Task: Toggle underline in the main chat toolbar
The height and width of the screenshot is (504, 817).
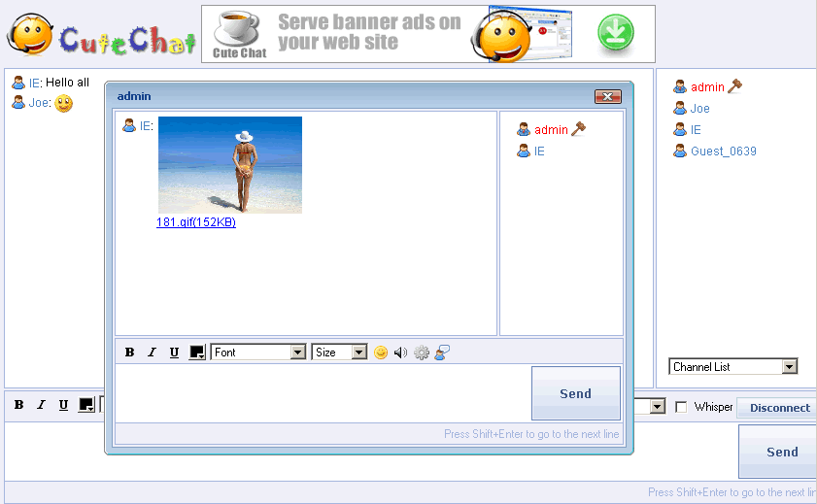Action: click(63, 406)
